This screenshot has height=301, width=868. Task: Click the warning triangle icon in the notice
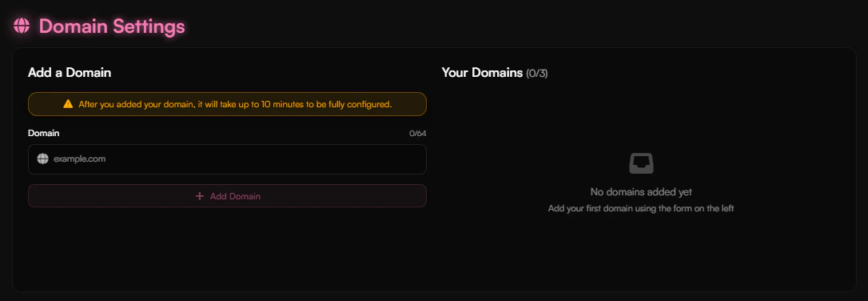click(68, 103)
